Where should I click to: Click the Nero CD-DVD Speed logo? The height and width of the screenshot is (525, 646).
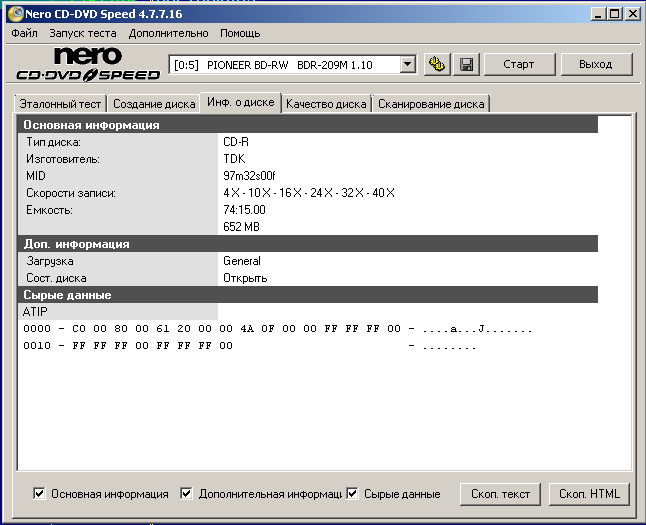point(88,64)
